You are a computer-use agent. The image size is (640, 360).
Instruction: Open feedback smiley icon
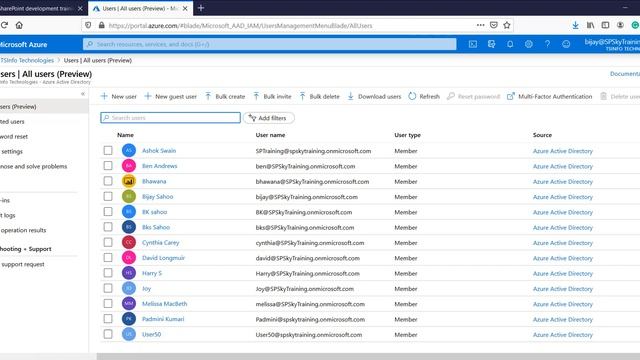566,44
